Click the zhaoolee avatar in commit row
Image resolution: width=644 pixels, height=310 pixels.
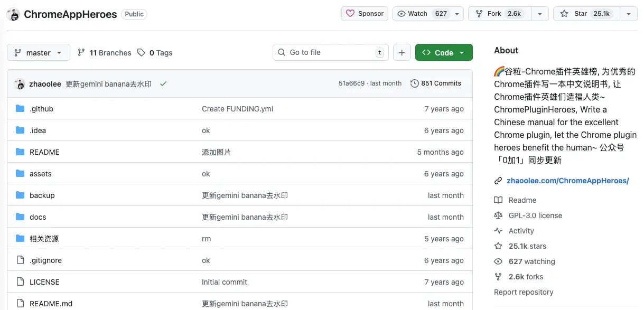(x=20, y=84)
